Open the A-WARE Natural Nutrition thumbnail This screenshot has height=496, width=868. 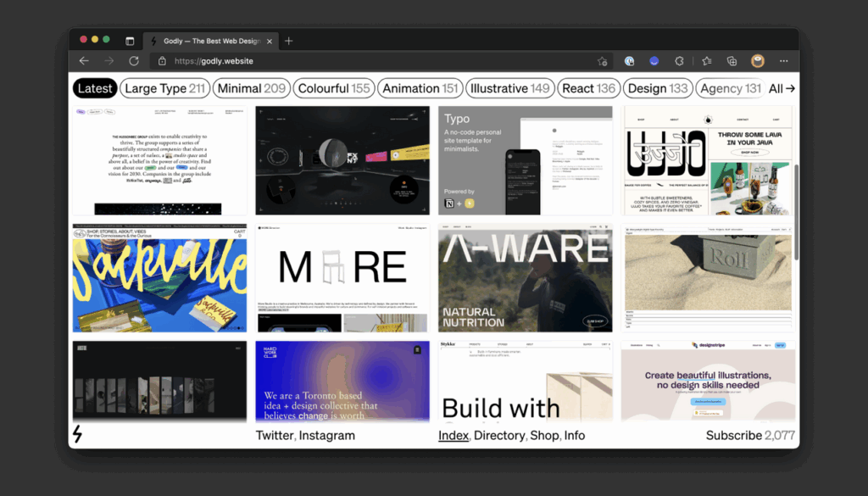(526, 278)
